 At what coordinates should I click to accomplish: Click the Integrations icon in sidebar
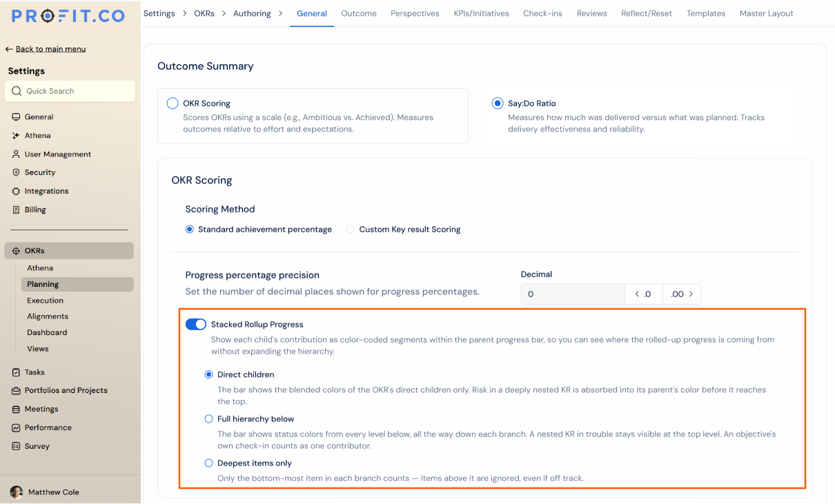[x=16, y=191]
